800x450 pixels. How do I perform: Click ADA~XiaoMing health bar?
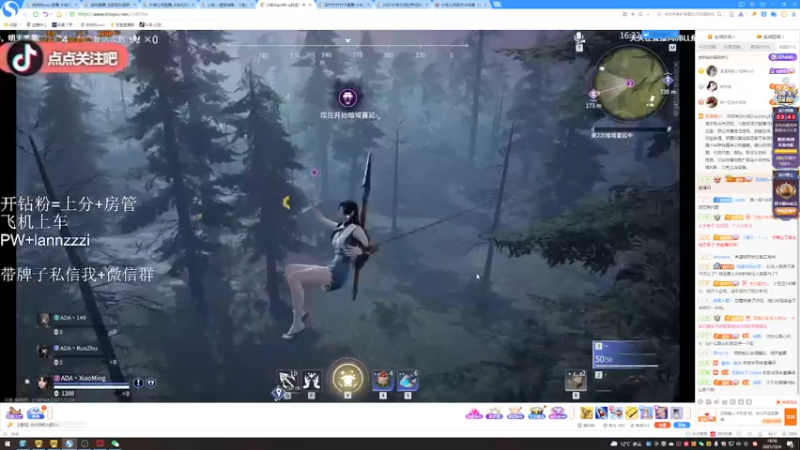pyautogui.click(x=91, y=386)
